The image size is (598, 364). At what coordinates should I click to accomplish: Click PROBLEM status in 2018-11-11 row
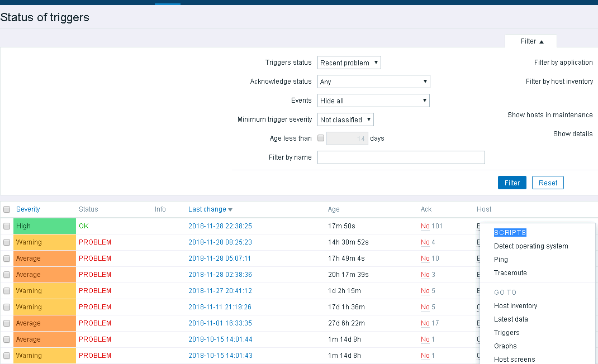click(x=95, y=307)
